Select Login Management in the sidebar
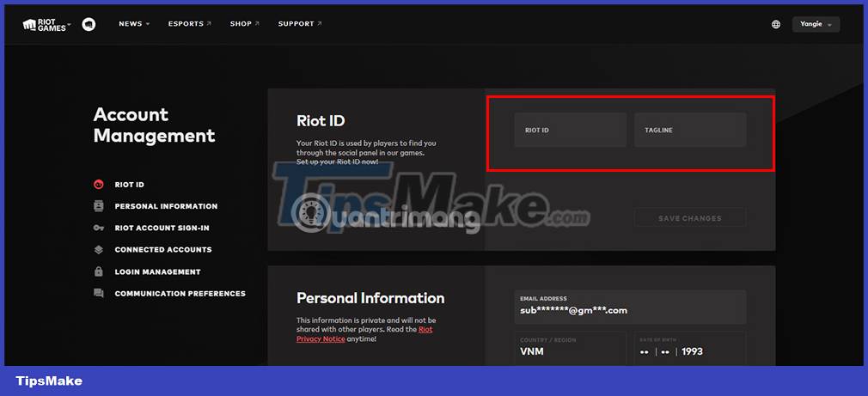 coord(157,272)
